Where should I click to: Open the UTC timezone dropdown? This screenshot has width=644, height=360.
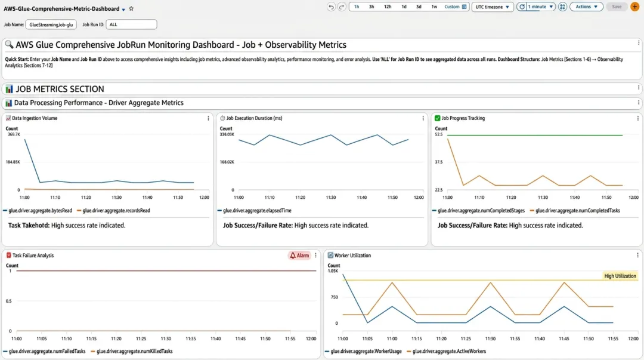[x=493, y=7]
